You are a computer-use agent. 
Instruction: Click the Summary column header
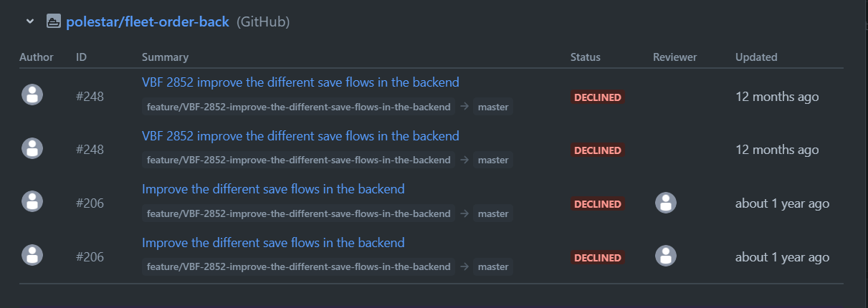(165, 57)
